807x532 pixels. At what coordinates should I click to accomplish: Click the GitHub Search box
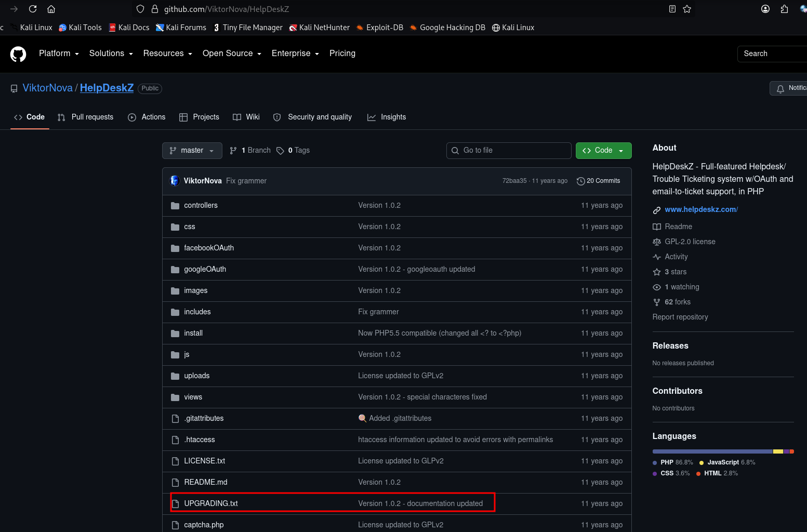[772, 54]
